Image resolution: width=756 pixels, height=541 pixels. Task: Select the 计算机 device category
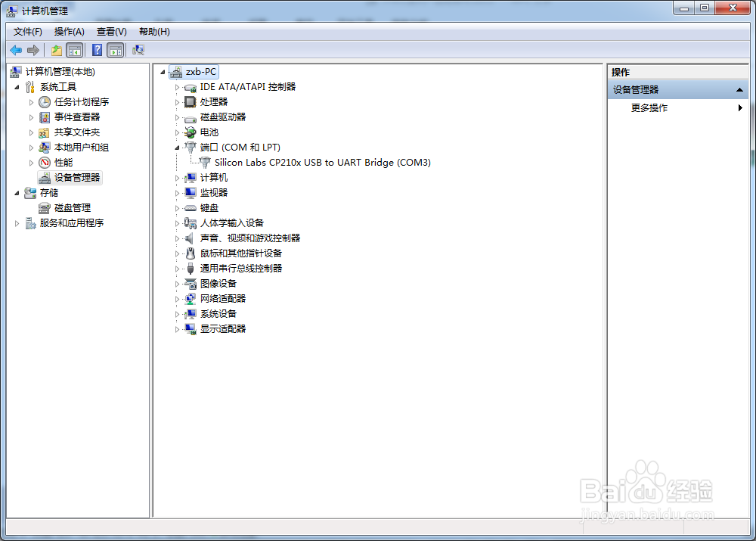coord(214,178)
